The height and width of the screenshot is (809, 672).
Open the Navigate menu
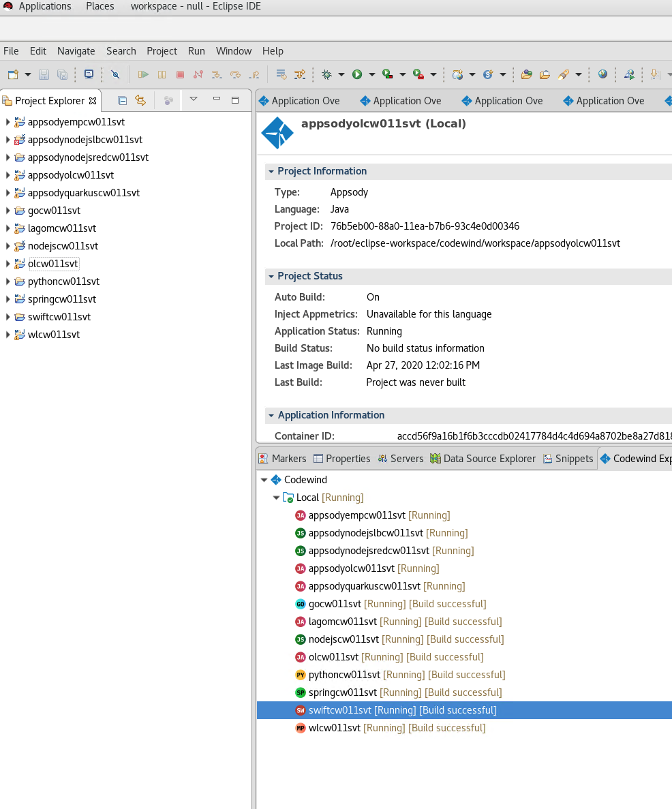coord(76,50)
